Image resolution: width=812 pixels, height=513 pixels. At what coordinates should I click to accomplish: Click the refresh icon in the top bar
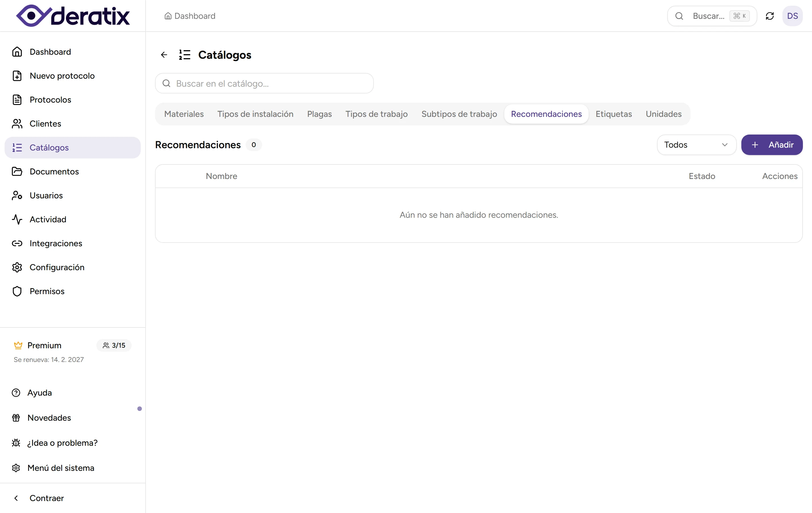[770, 16]
